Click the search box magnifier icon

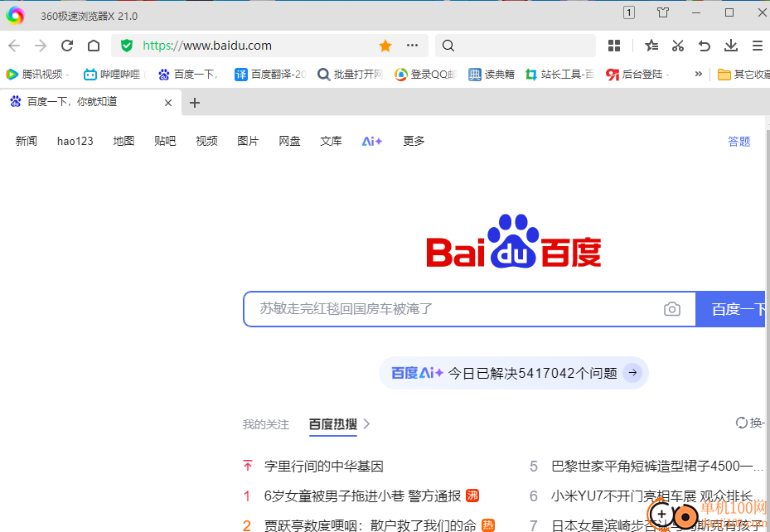click(448, 46)
